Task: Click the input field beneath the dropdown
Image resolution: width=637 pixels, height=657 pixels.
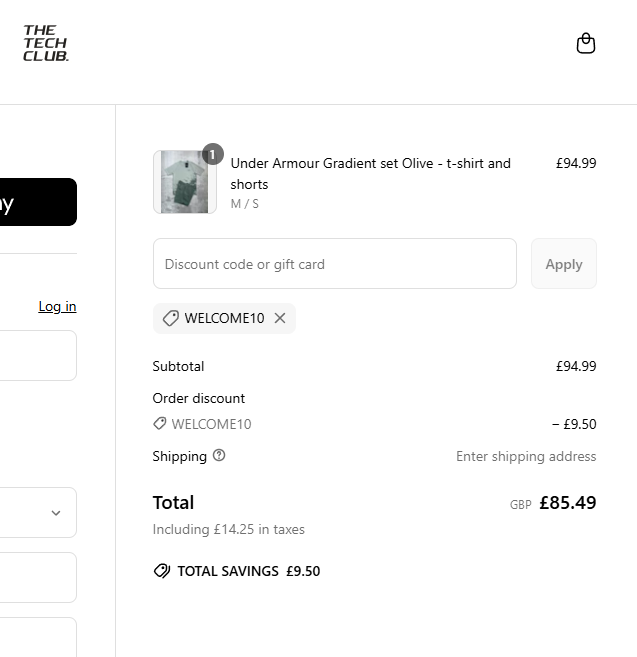Action: [38, 577]
